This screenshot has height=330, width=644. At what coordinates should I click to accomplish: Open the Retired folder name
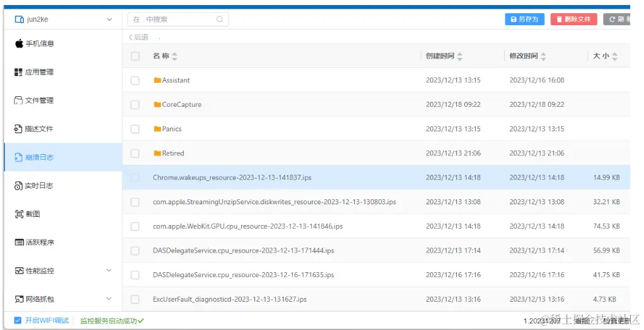click(x=173, y=153)
